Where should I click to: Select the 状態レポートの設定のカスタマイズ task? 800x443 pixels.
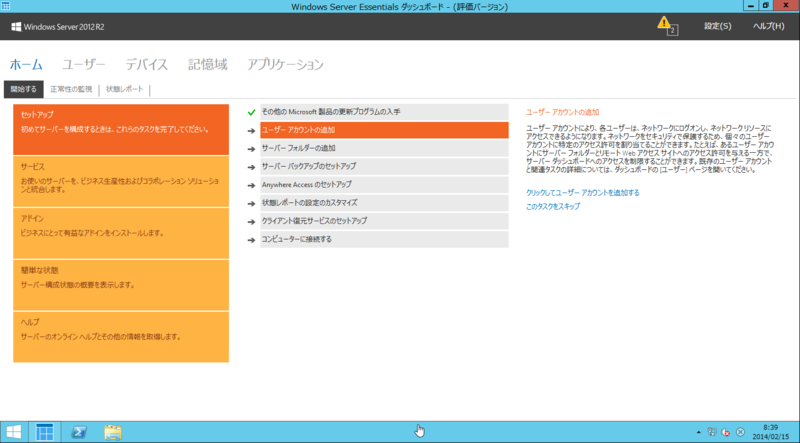(384, 203)
